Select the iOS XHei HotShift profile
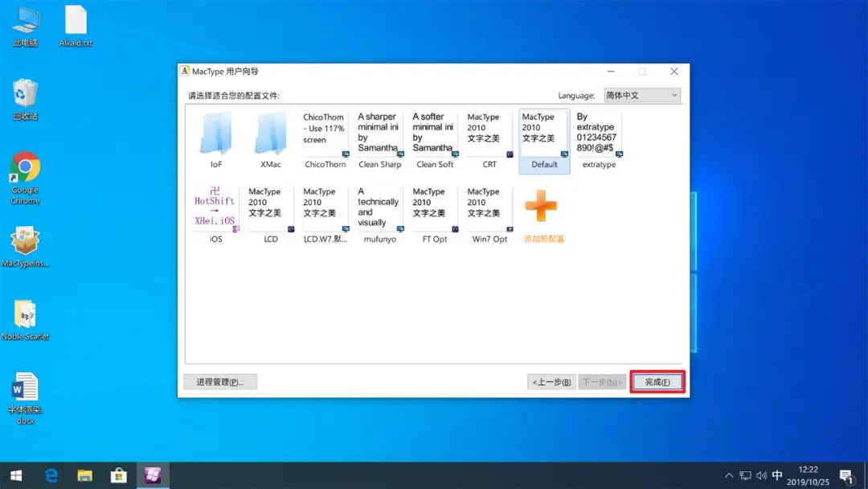Viewport: 868px width, 489px height. [x=215, y=213]
